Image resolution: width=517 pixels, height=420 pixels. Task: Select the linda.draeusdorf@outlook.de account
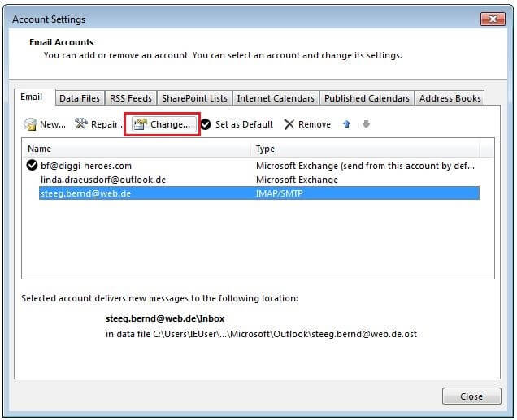click(x=103, y=180)
